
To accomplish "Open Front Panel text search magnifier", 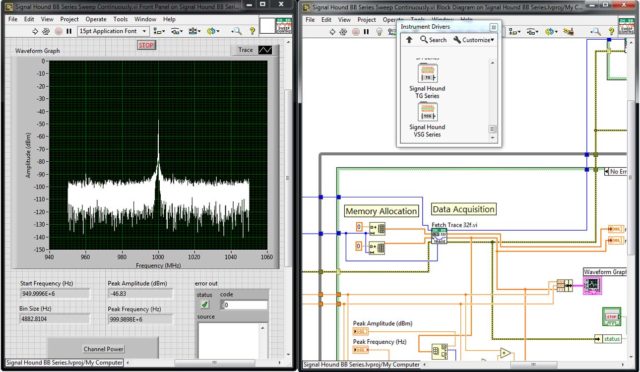I will (236, 31).
